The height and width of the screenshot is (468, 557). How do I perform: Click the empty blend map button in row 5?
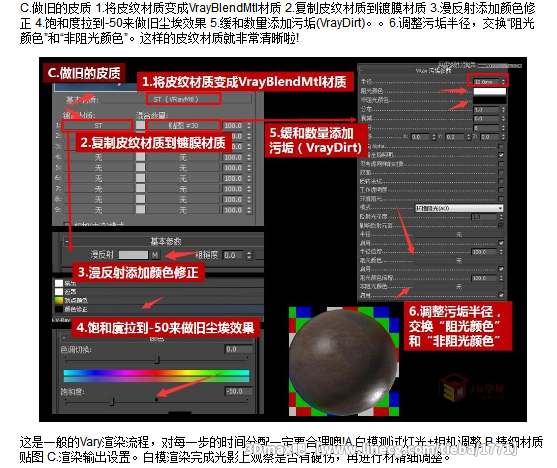point(183,168)
